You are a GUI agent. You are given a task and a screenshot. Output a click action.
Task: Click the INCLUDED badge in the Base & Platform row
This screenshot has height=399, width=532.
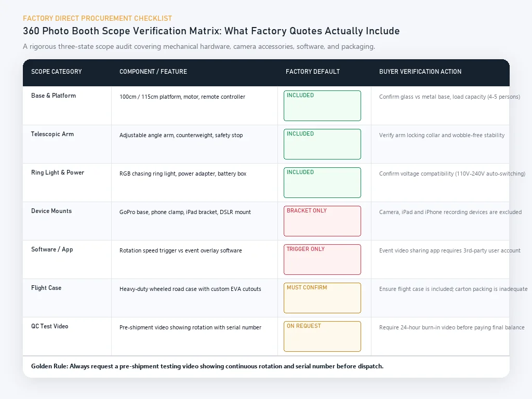coord(322,105)
